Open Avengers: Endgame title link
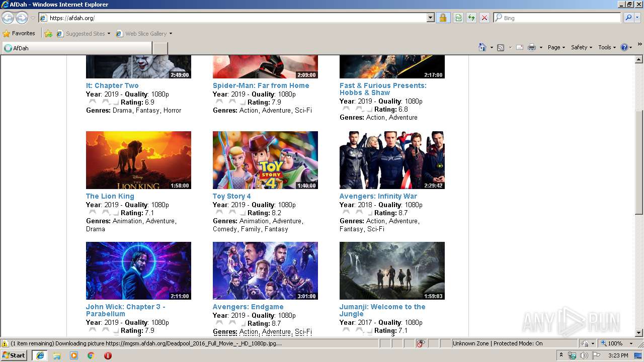The image size is (644, 362). pos(248,307)
